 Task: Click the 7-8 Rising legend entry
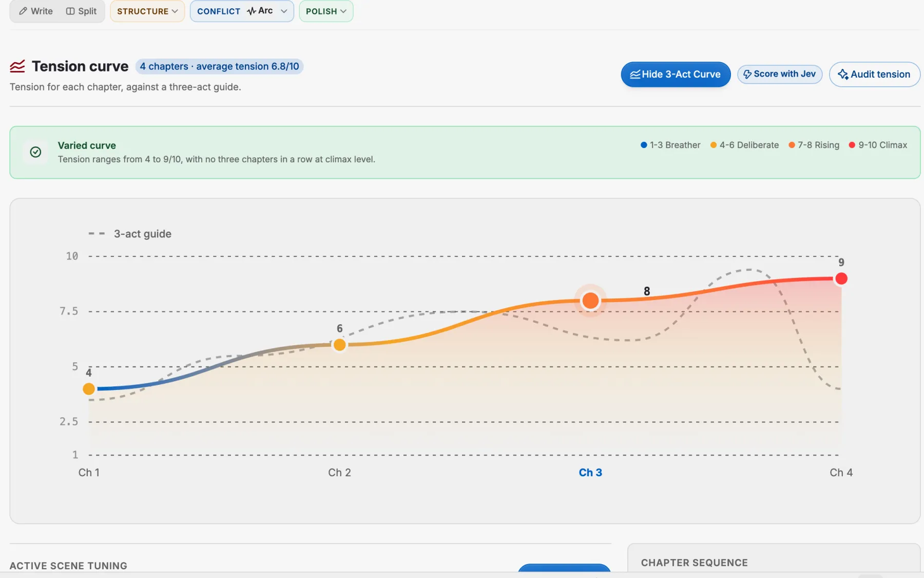point(814,145)
